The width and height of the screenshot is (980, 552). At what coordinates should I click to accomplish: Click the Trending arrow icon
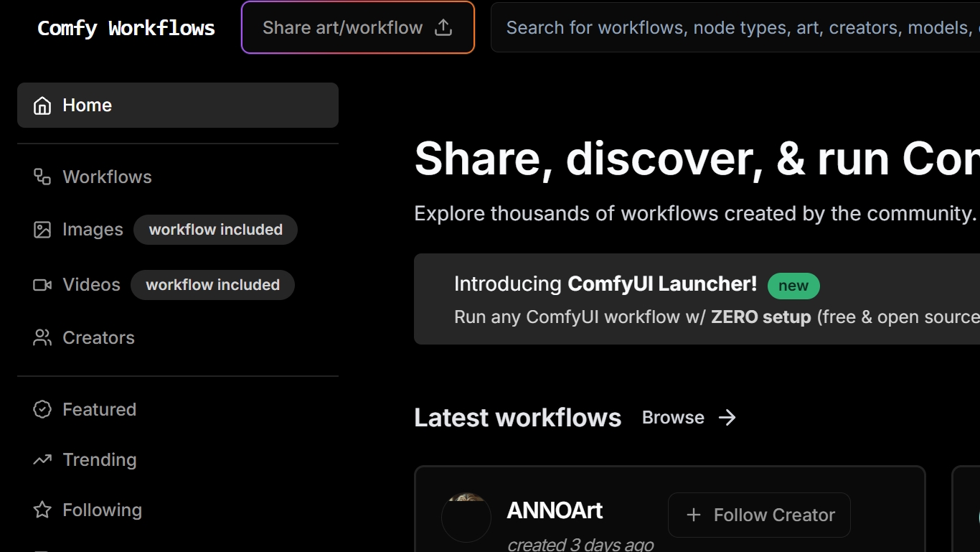click(x=42, y=459)
